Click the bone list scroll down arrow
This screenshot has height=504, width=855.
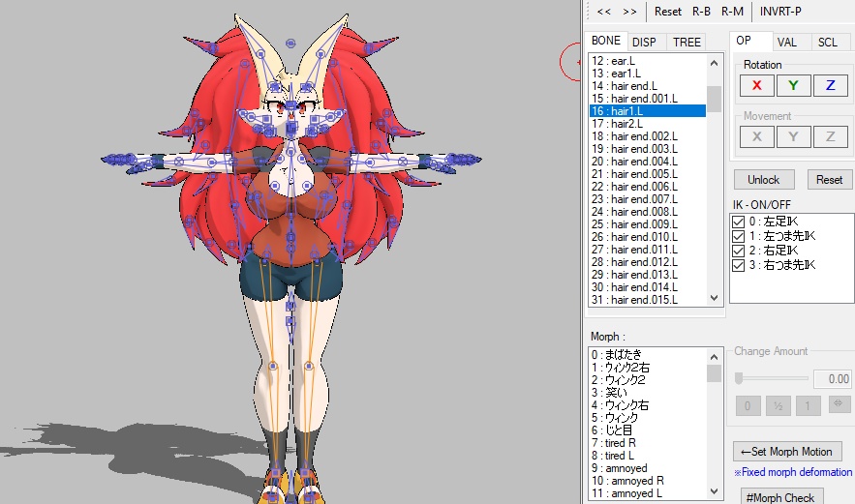[x=715, y=298]
